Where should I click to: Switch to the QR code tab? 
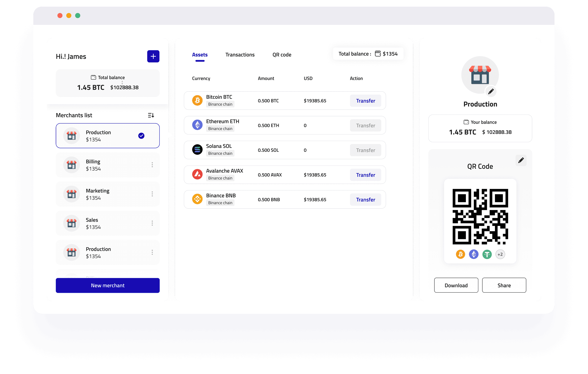pos(282,55)
